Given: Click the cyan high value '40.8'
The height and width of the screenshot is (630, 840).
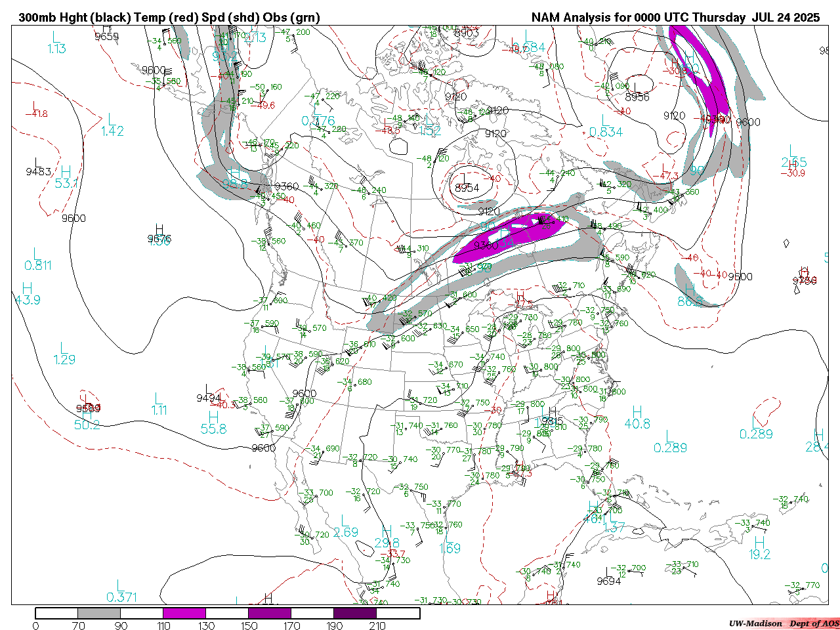Looking at the screenshot, I should (637, 425).
